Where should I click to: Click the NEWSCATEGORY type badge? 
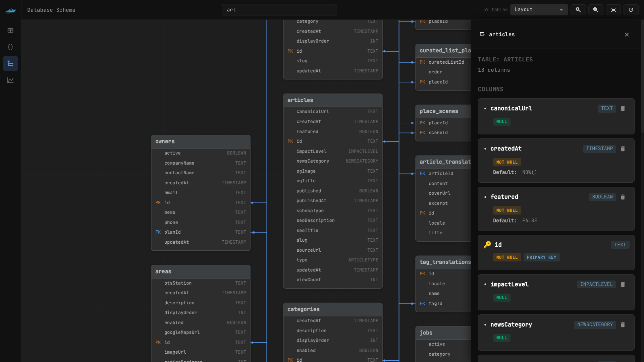(x=595, y=325)
